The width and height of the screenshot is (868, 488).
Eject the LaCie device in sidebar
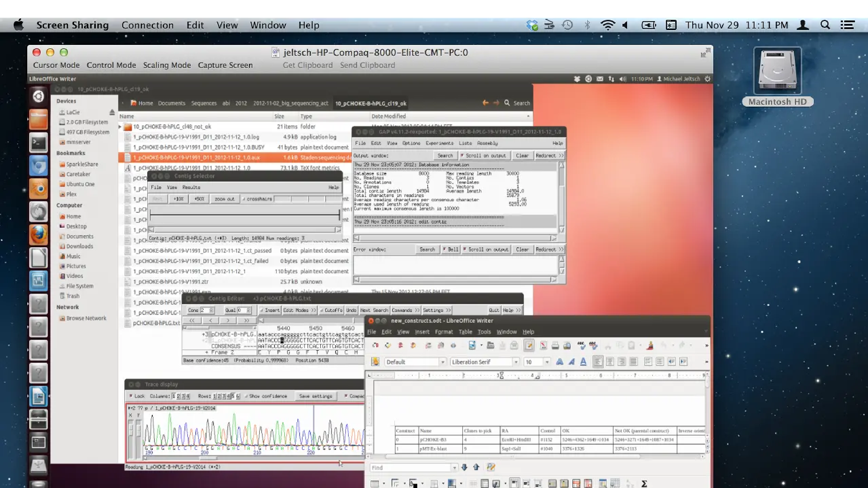[112, 112]
